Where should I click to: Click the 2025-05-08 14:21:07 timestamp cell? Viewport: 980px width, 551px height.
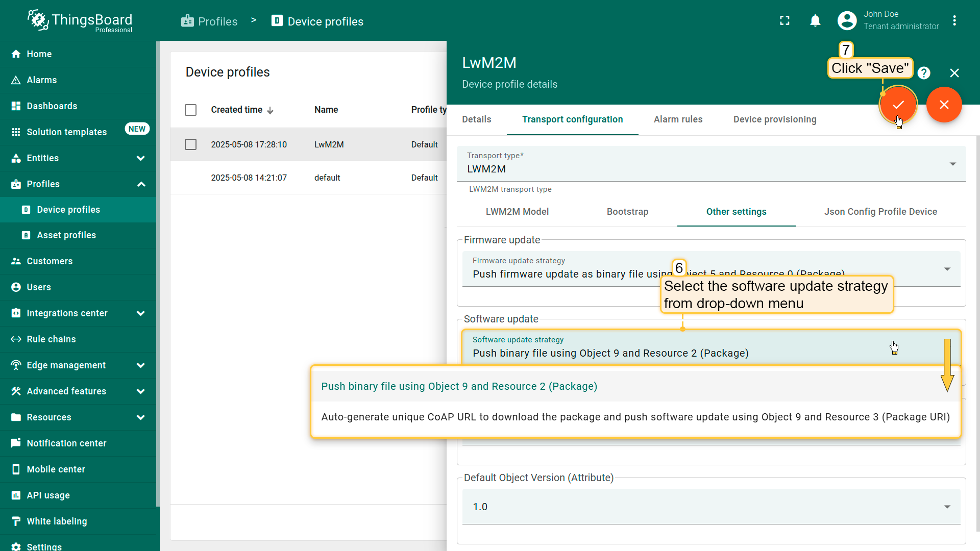(249, 178)
